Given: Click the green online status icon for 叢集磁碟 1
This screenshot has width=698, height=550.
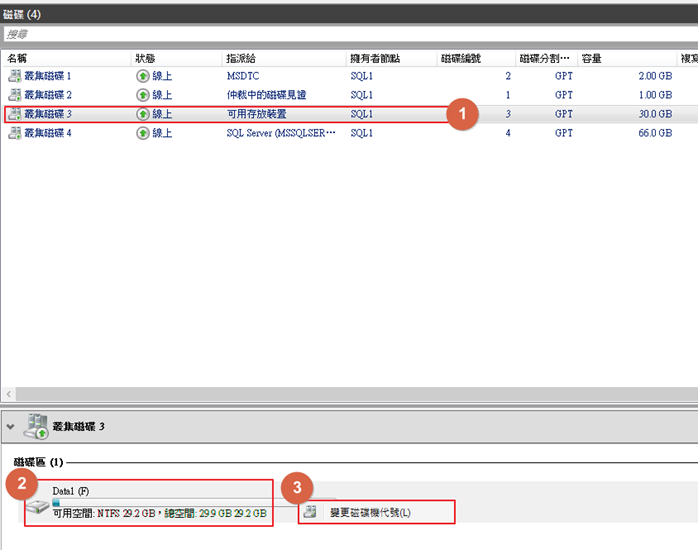Looking at the screenshot, I should click(143, 76).
